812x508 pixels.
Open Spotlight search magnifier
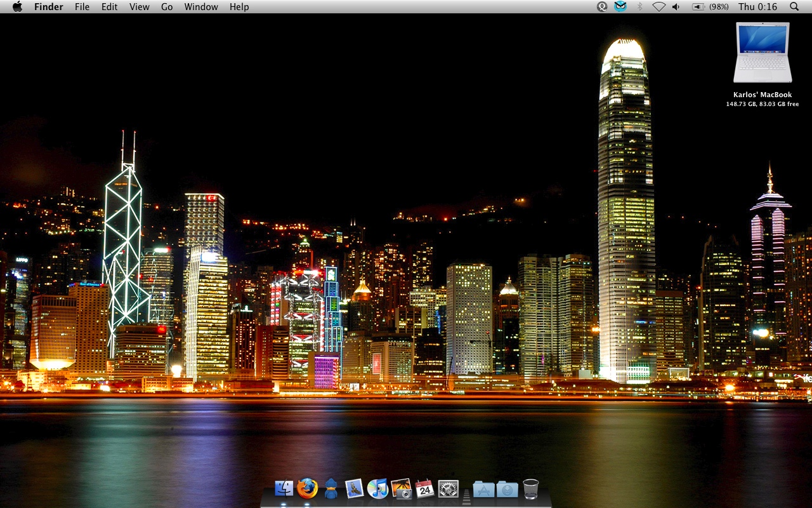(794, 7)
